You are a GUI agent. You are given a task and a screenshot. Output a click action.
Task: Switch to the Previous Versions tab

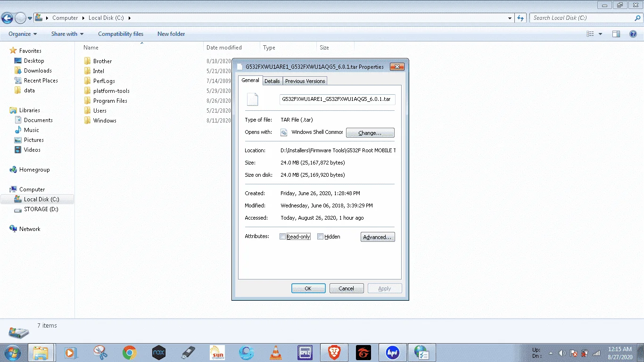305,81
